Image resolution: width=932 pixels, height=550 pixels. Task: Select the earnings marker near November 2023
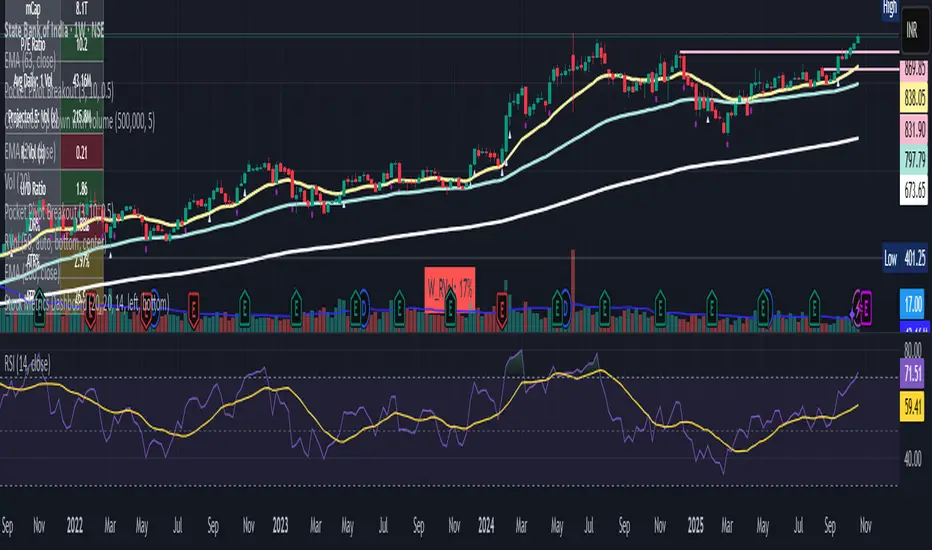pos(451,308)
